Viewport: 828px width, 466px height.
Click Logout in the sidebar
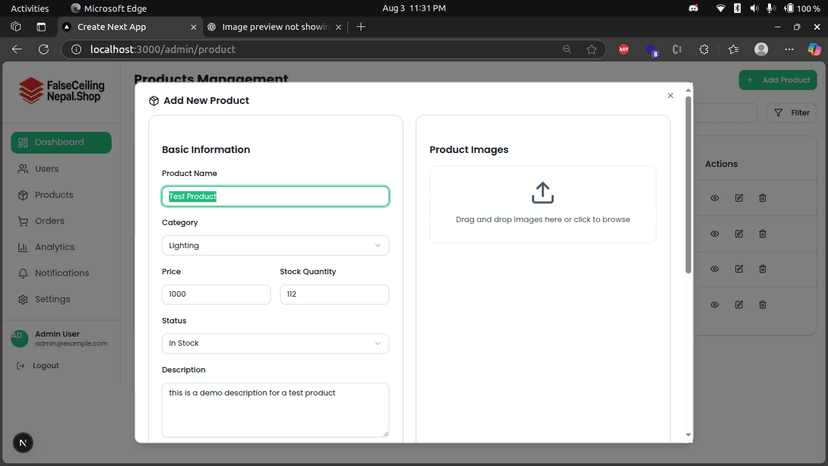(45, 366)
